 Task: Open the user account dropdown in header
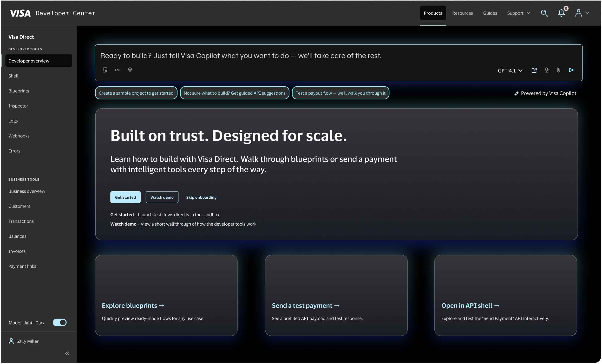point(582,13)
